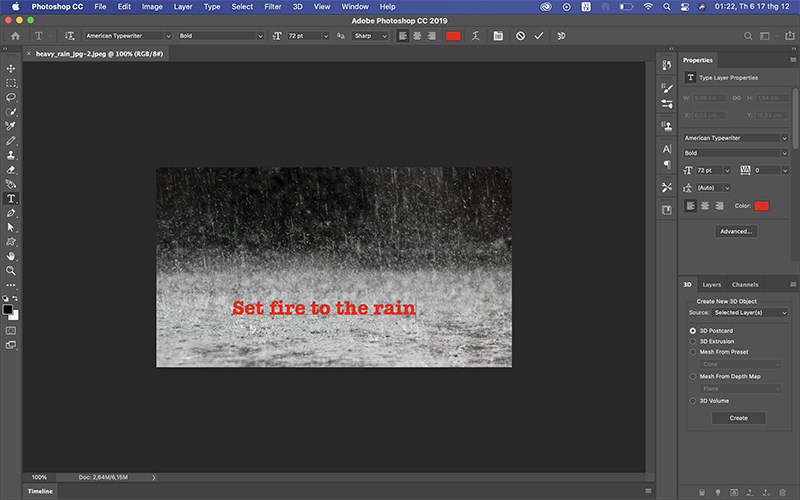Screen dimensions: 800x500
Task: Right align text in options bar
Action: pyautogui.click(x=432, y=36)
